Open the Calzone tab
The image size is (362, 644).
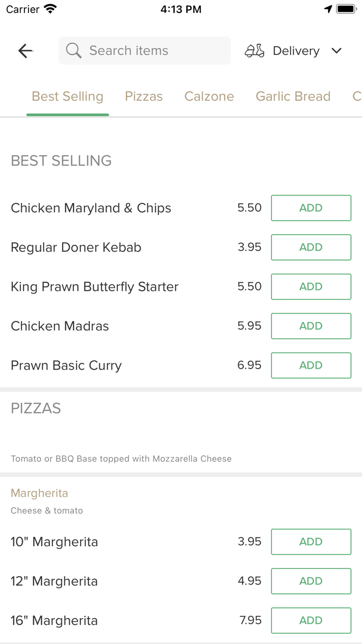coord(209,96)
